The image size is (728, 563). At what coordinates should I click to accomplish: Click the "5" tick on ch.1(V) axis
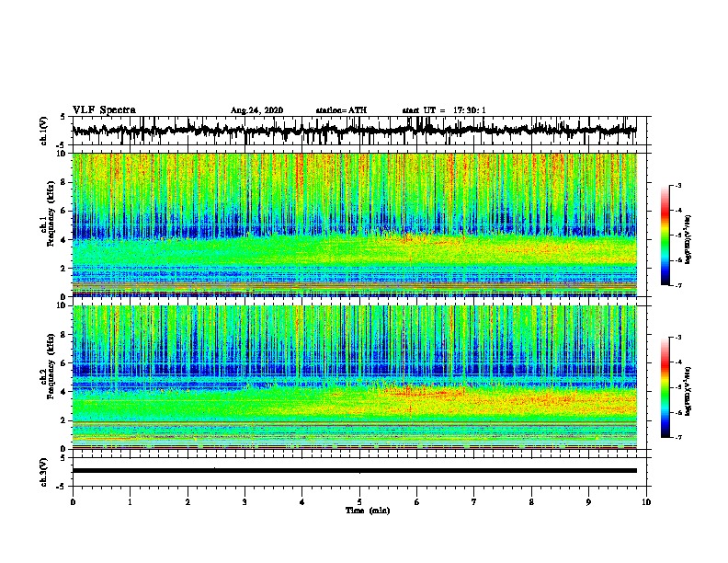63,117
